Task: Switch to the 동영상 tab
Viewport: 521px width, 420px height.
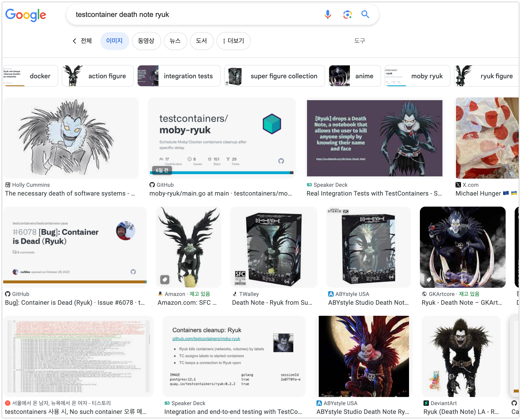Action: pyautogui.click(x=146, y=41)
